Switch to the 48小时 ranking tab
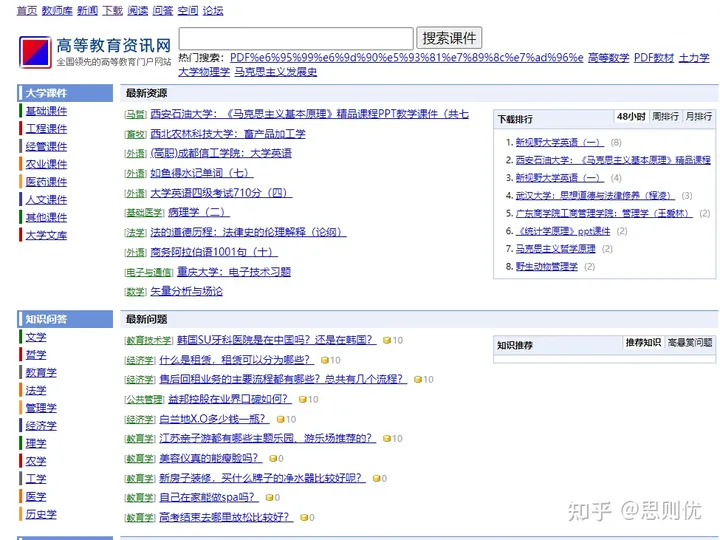 pos(631,117)
